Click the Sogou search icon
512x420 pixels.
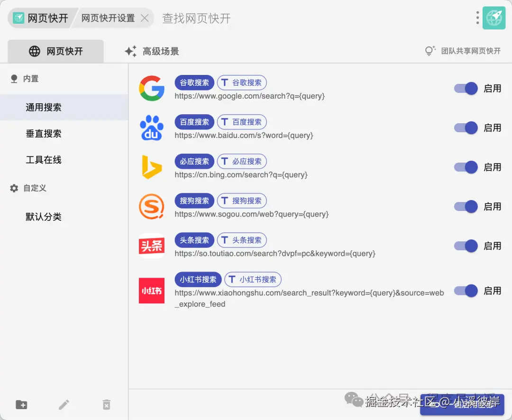point(151,206)
